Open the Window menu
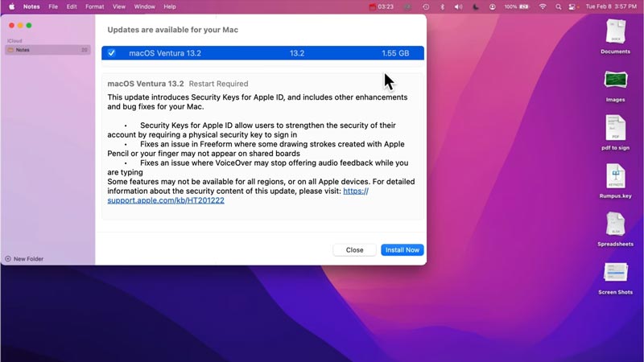The image size is (644, 362). point(145,6)
